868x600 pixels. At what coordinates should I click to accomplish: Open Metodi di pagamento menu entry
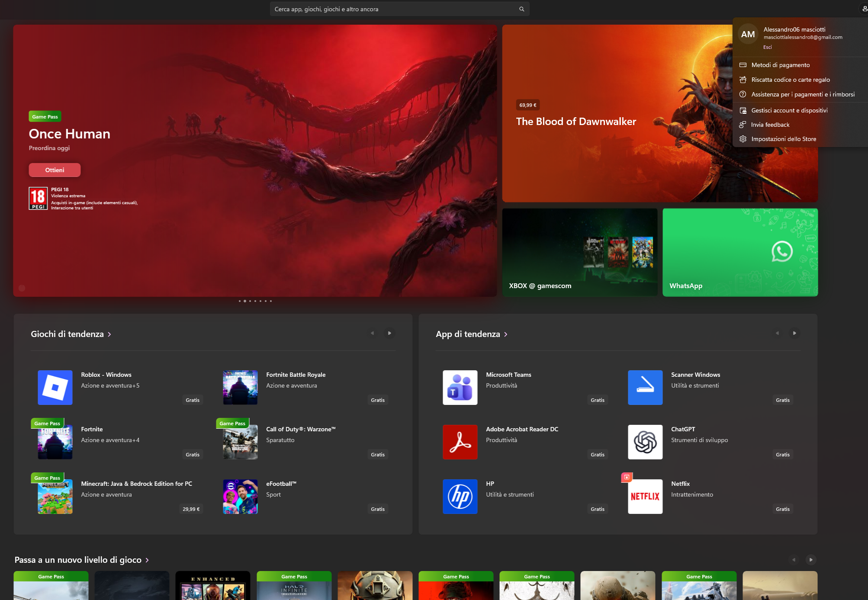800,65
